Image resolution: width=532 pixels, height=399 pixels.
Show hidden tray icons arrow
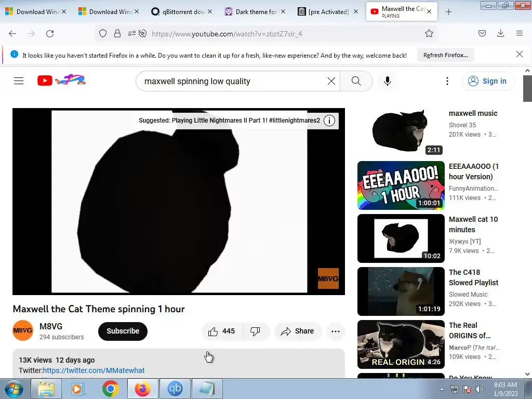coord(442,390)
